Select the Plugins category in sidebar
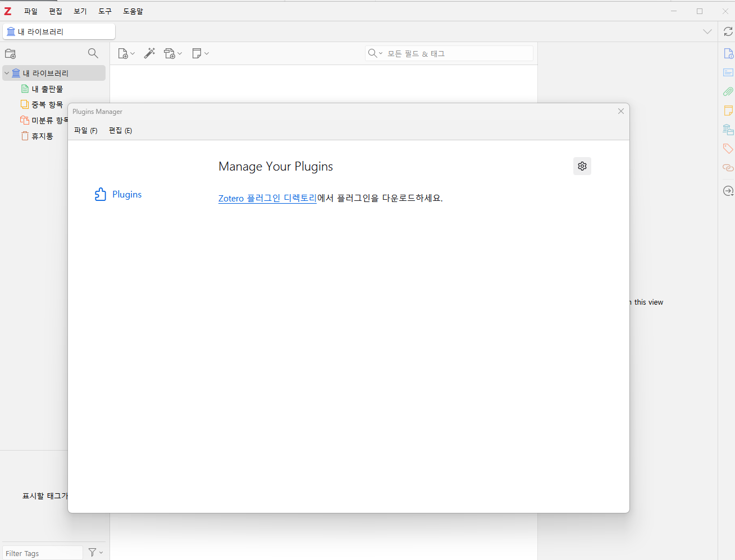This screenshot has width=735, height=560. [118, 194]
